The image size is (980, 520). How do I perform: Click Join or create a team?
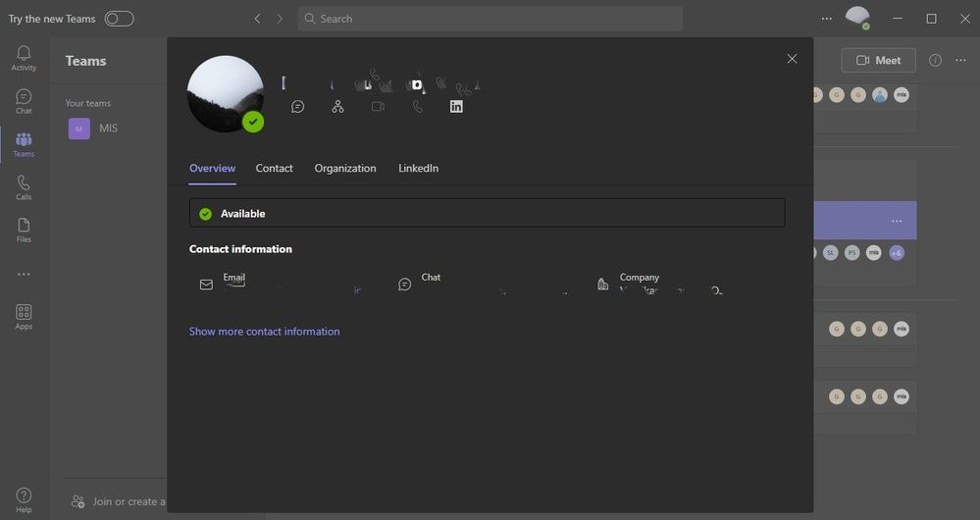tap(119, 501)
